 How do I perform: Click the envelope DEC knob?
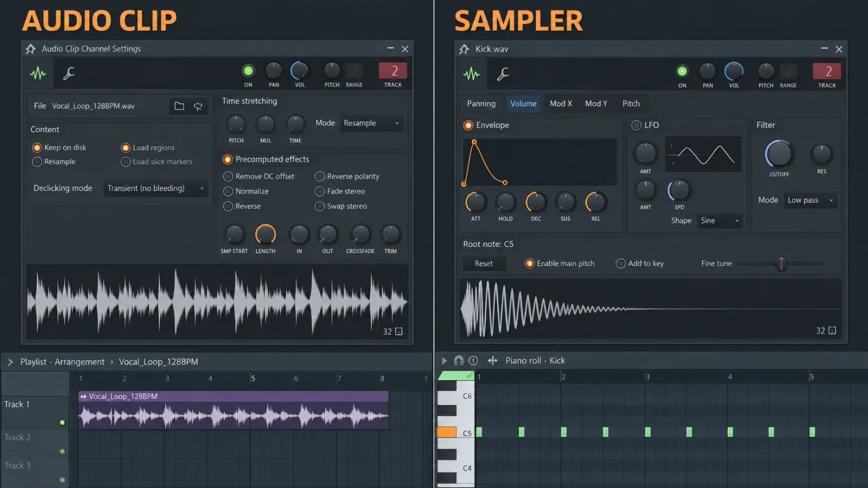[535, 202]
